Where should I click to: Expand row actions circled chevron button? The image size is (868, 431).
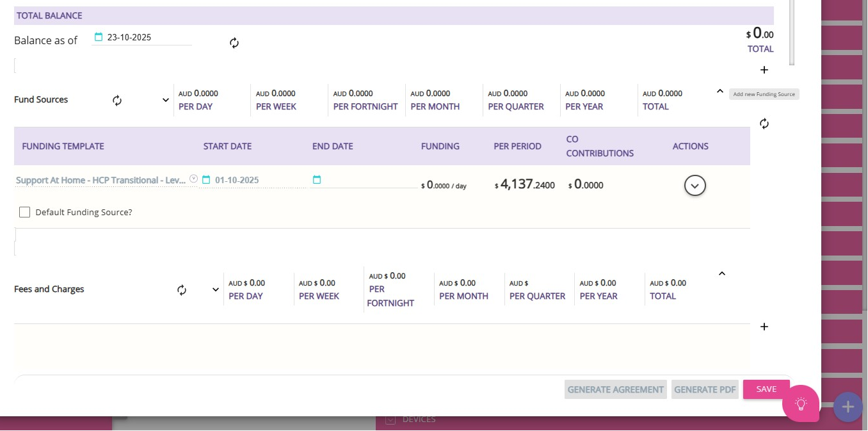695,186
